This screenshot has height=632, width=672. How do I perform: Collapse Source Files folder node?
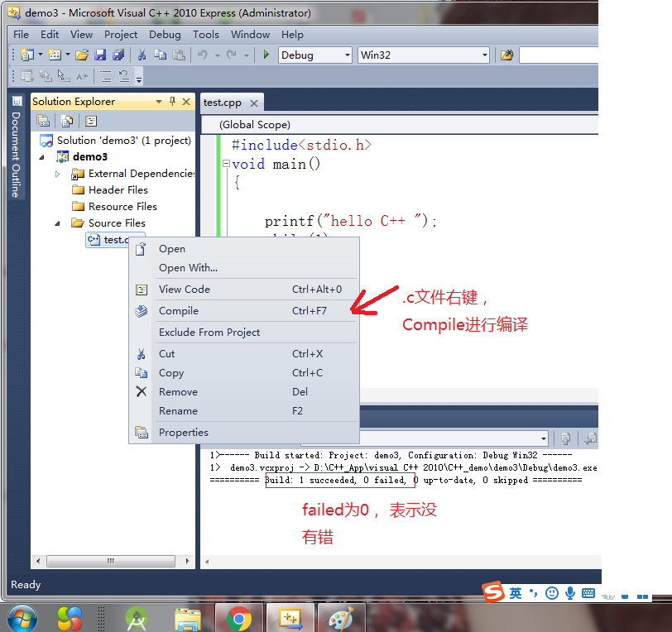(x=57, y=223)
